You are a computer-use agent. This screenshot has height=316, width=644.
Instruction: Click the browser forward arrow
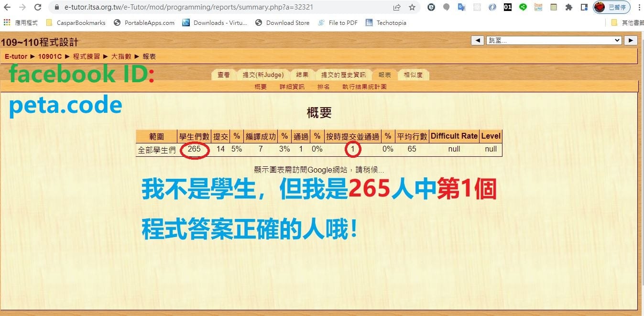(22, 8)
